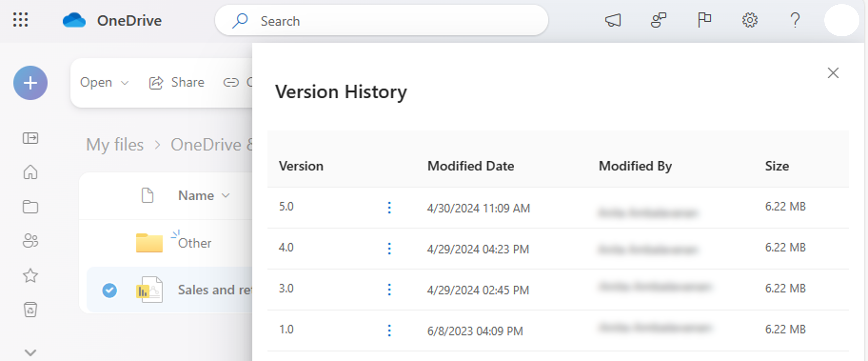This screenshot has height=361, width=868.
Task: Click the megaphone announcements icon
Action: [x=613, y=20]
